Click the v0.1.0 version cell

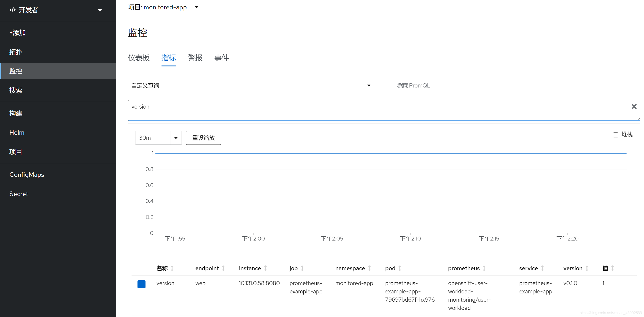pyautogui.click(x=570, y=283)
